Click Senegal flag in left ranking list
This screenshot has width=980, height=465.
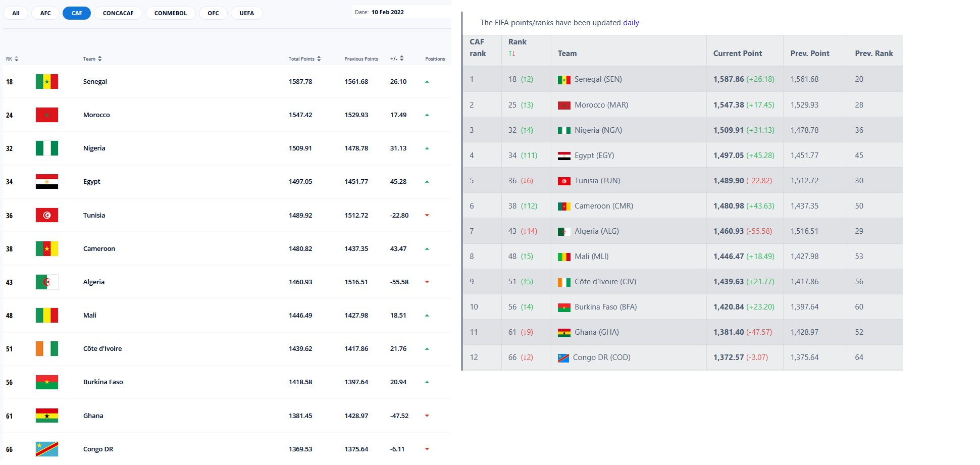(x=47, y=81)
